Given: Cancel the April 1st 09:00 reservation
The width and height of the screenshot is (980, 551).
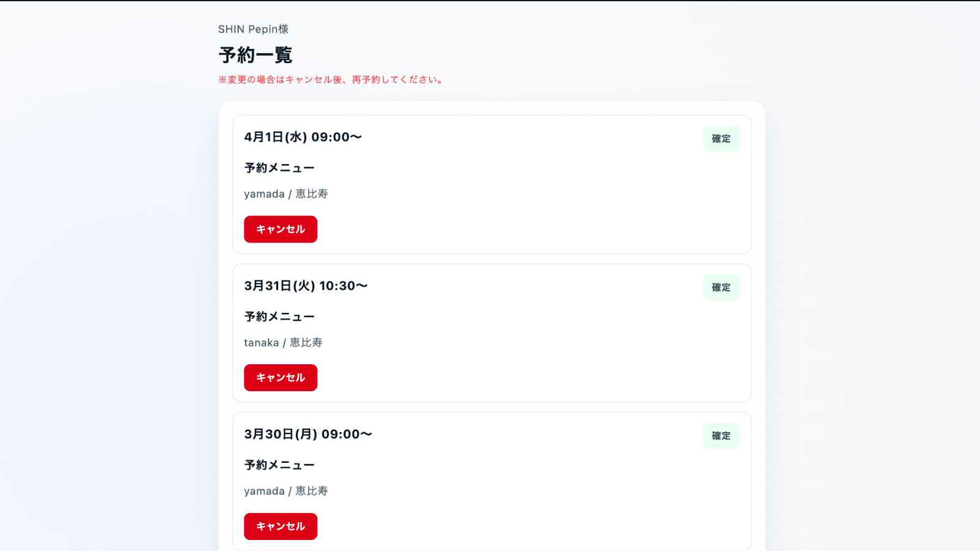Looking at the screenshot, I should pos(281,229).
